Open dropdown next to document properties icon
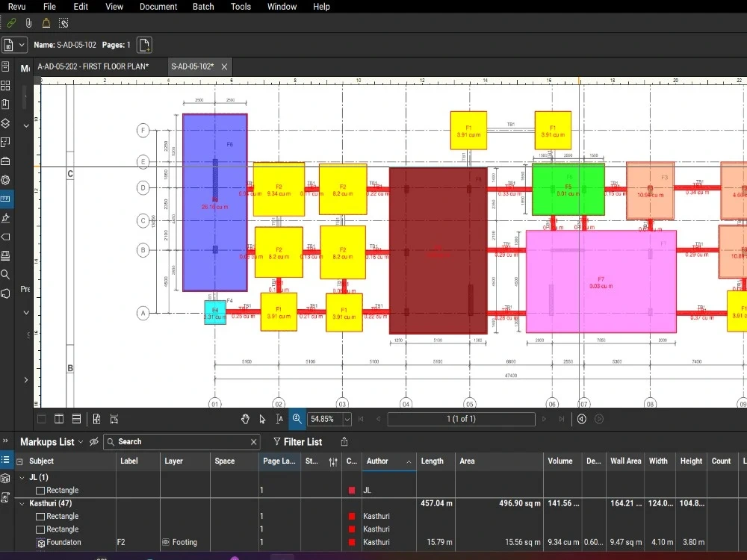This screenshot has width=747, height=560. pyautogui.click(x=22, y=46)
